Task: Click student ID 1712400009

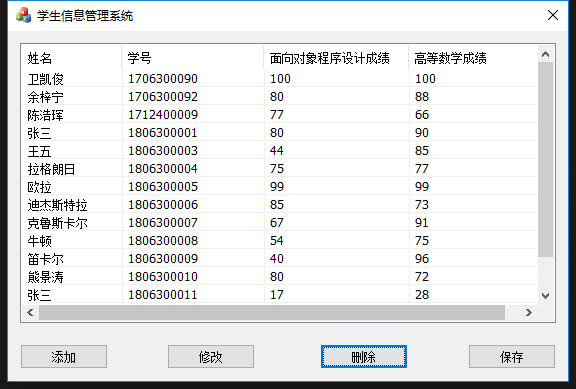Action: (x=163, y=115)
